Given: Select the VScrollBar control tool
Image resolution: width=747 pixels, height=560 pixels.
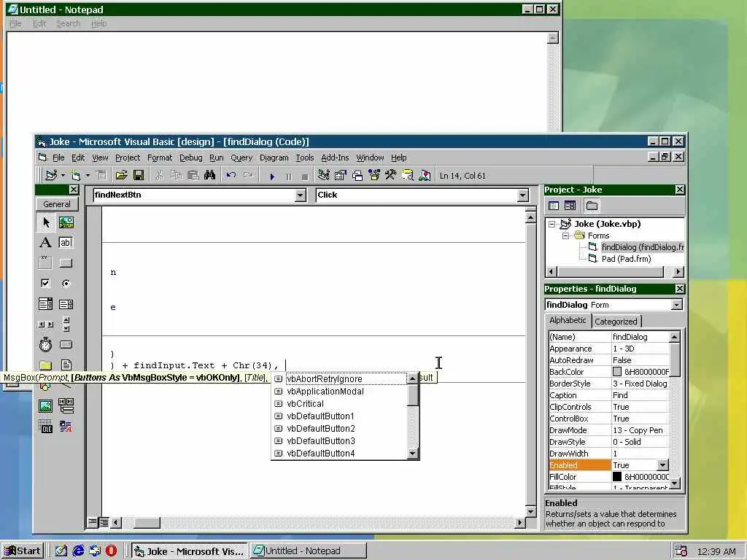Looking at the screenshot, I should pyautogui.click(x=66, y=324).
